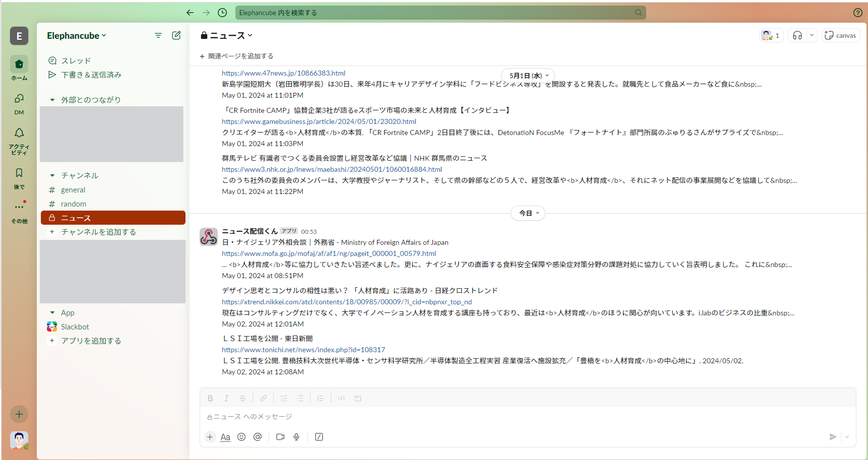Image resolution: width=868 pixels, height=460 pixels.
Task: Focus the Elephancube search field
Action: coord(441,13)
